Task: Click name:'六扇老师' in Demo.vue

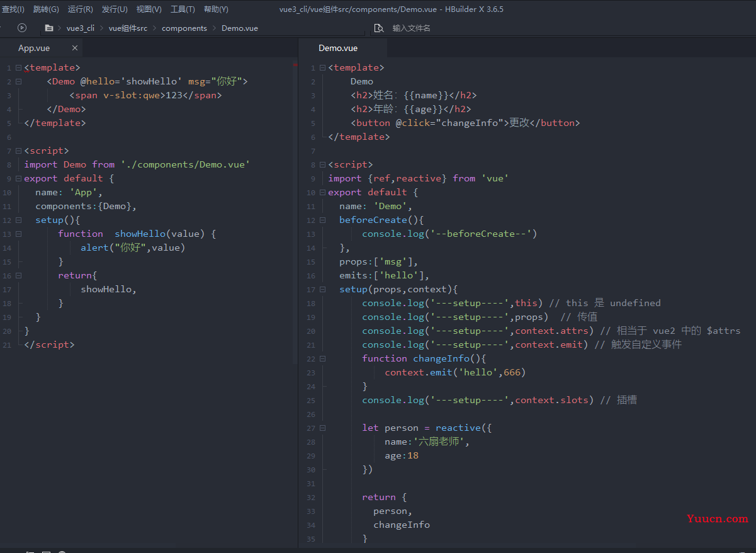Action: click(x=427, y=442)
